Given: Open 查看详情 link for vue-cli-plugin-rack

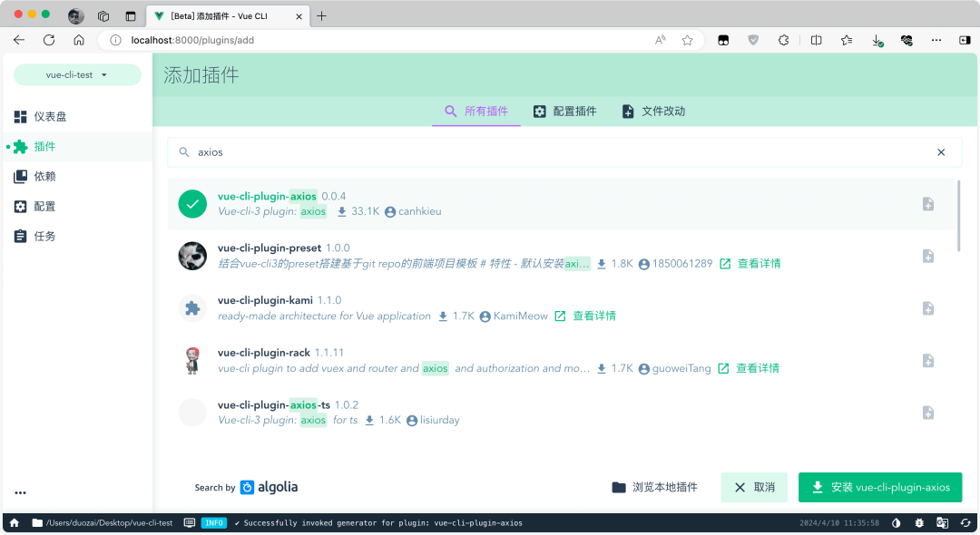Looking at the screenshot, I should click(748, 368).
